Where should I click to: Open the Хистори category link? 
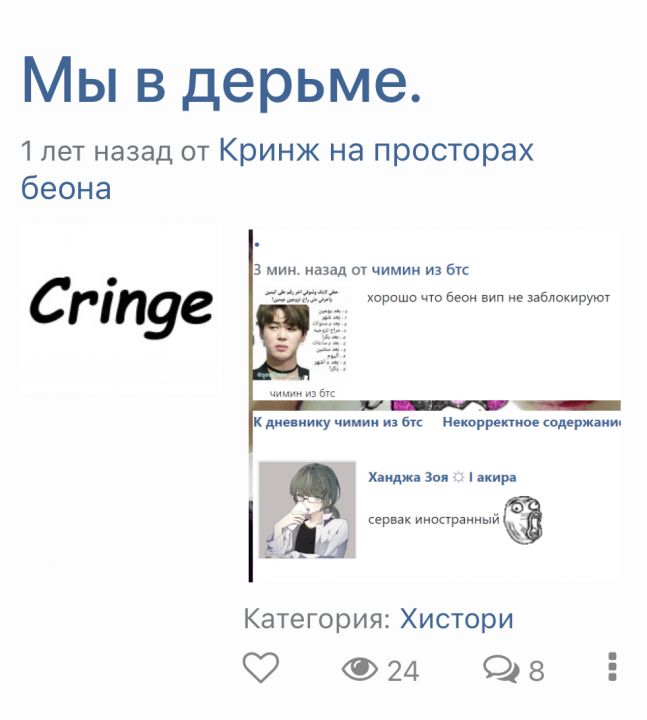(x=456, y=619)
